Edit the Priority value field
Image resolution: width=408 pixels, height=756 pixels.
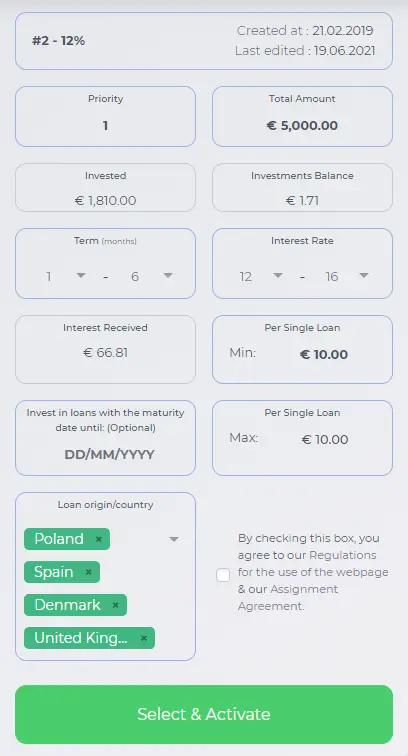tap(105, 126)
